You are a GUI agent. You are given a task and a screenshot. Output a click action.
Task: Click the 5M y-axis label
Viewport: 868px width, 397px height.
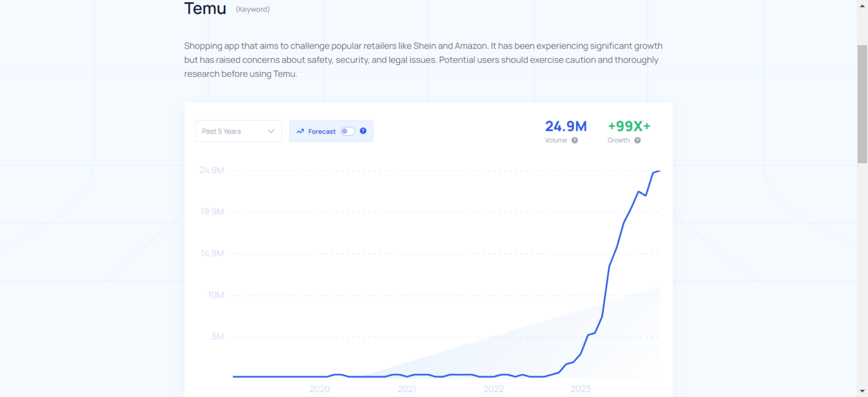pos(219,336)
